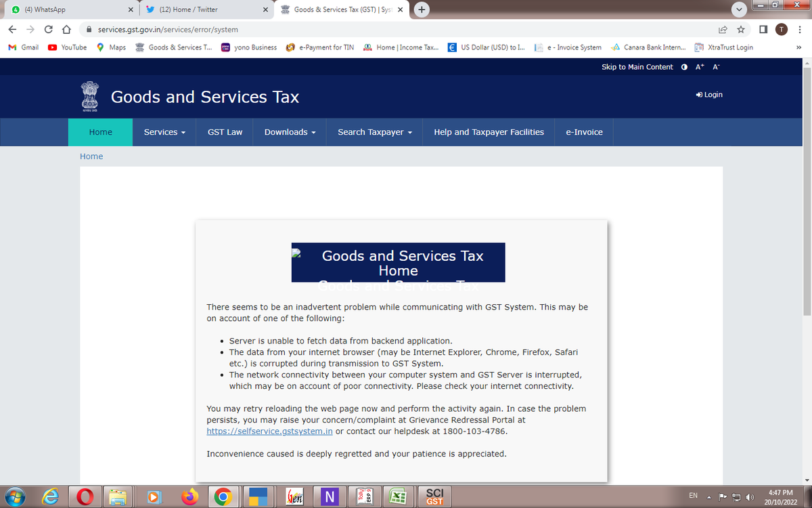
Task: Open the Windows Start button
Action: [14, 496]
